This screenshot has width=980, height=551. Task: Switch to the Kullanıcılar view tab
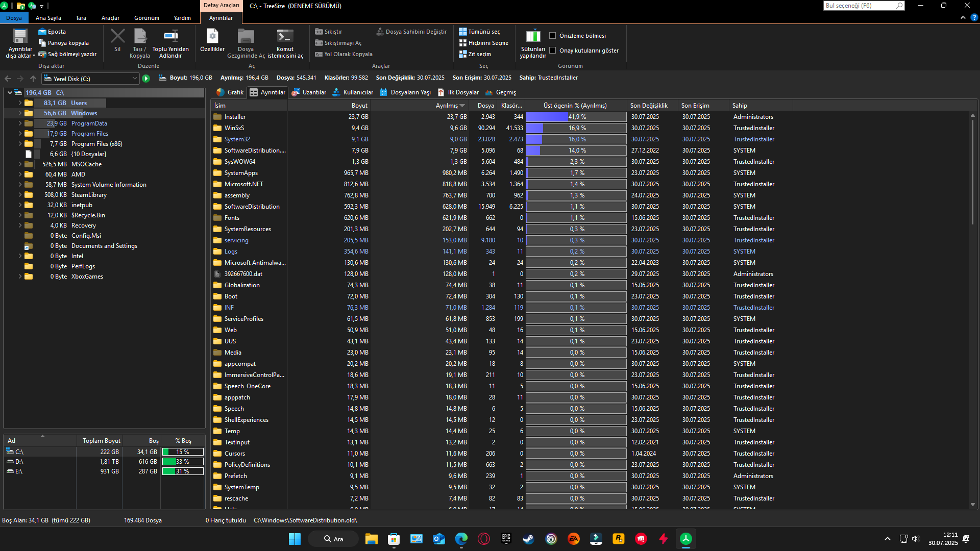353,92
